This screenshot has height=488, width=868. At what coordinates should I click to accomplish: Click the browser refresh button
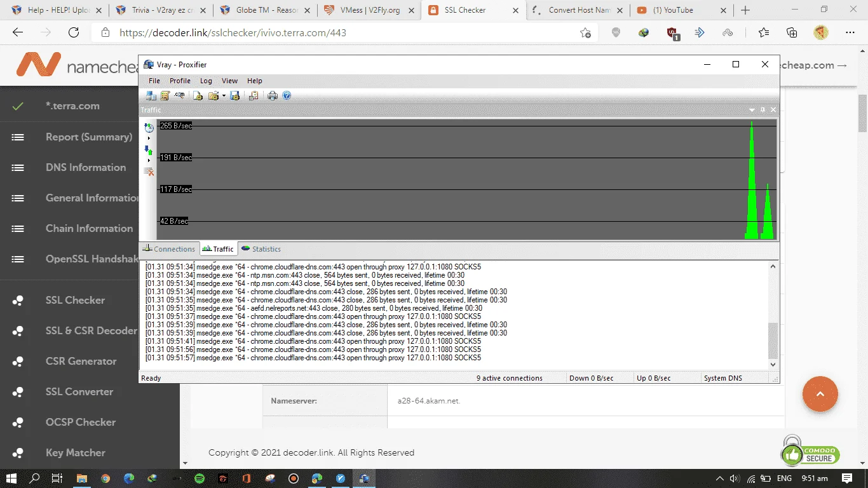74,32
